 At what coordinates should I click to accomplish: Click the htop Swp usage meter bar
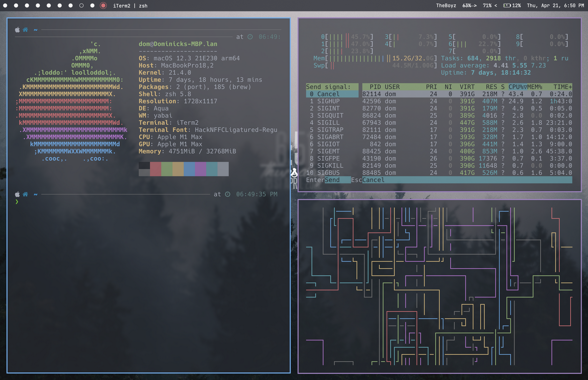tap(375, 65)
